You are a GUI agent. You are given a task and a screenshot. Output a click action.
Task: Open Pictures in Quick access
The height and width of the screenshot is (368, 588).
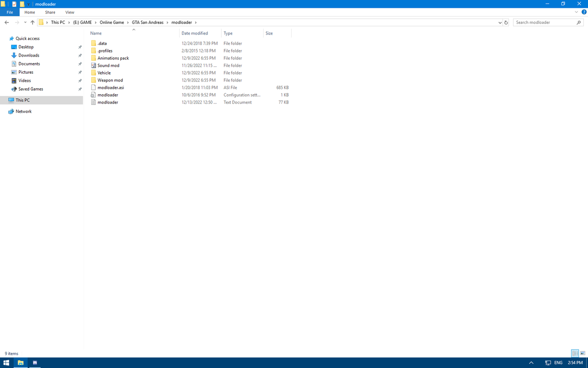[x=26, y=72]
